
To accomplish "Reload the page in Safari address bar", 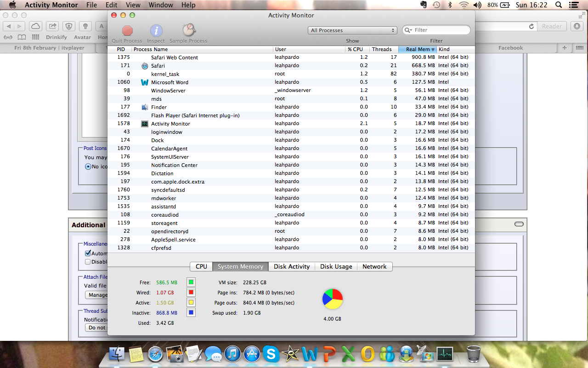I will tap(531, 26).
